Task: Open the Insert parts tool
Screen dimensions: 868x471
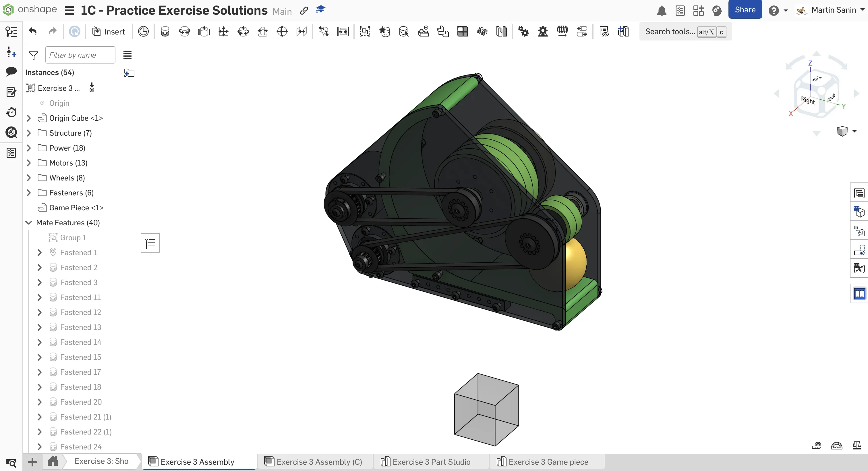Action: (109, 31)
